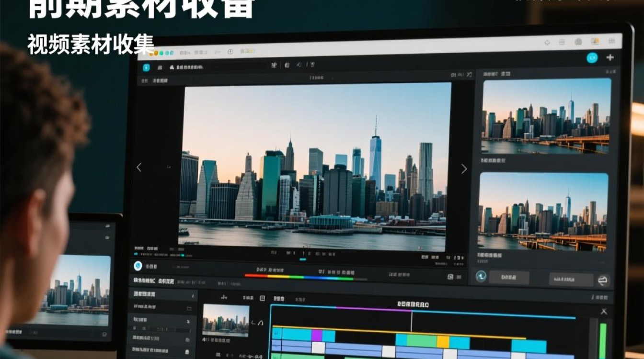The height and width of the screenshot is (359, 644).
Task: Click the green audio level meter at timeline right
Action: [x=603, y=341]
